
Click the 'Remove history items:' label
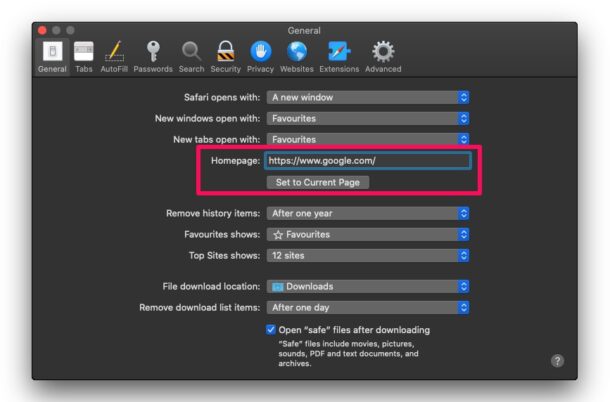pyautogui.click(x=213, y=213)
